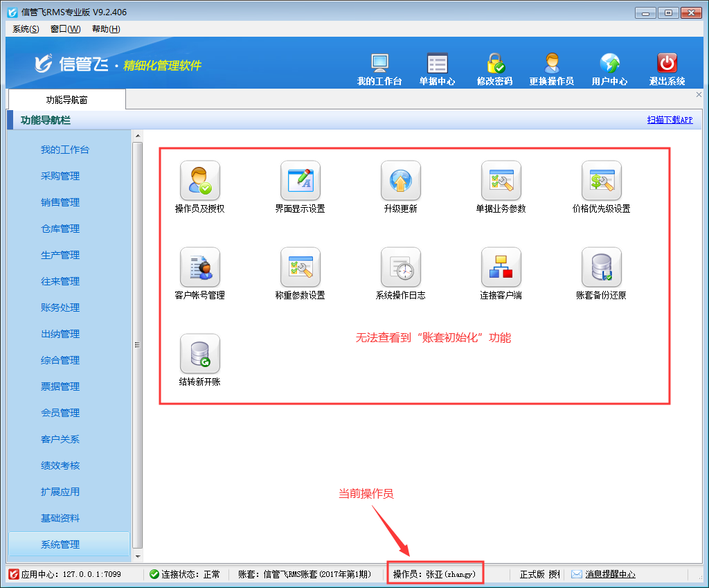Click 修改密码 toolbar button
This screenshot has height=588, width=709.
click(x=494, y=69)
